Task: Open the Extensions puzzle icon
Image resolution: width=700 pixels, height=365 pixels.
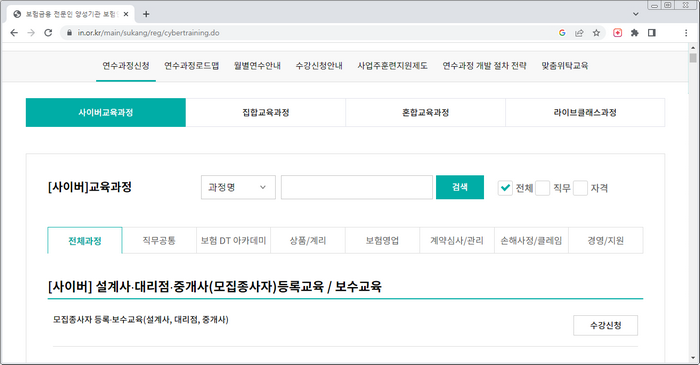Action: click(634, 33)
